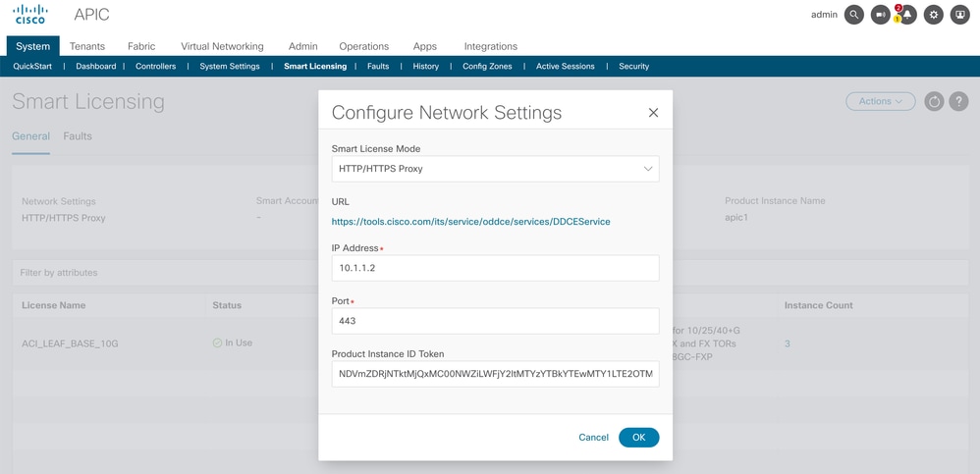
Task: Click the admin username label
Action: [x=824, y=15]
